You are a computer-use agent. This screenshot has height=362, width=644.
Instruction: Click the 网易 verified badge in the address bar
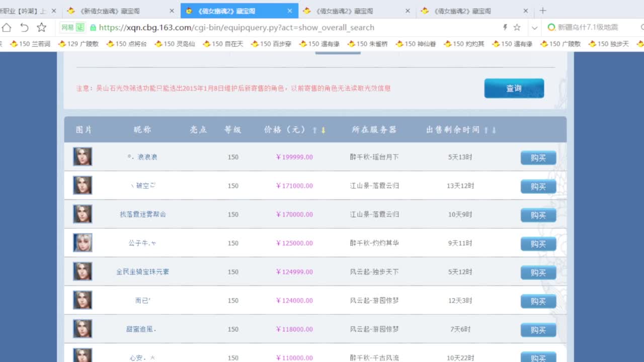(x=72, y=28)
